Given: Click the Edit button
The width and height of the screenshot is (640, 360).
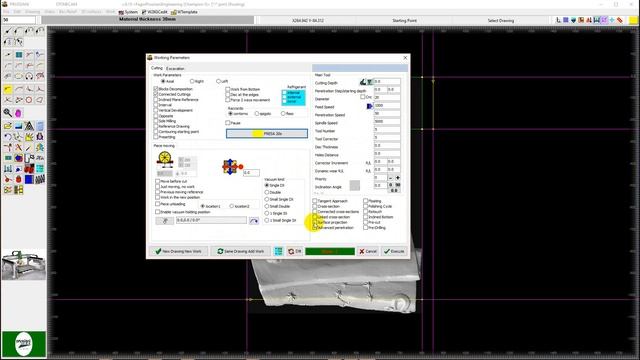Looking at the screenshot, I should (294, 251).
